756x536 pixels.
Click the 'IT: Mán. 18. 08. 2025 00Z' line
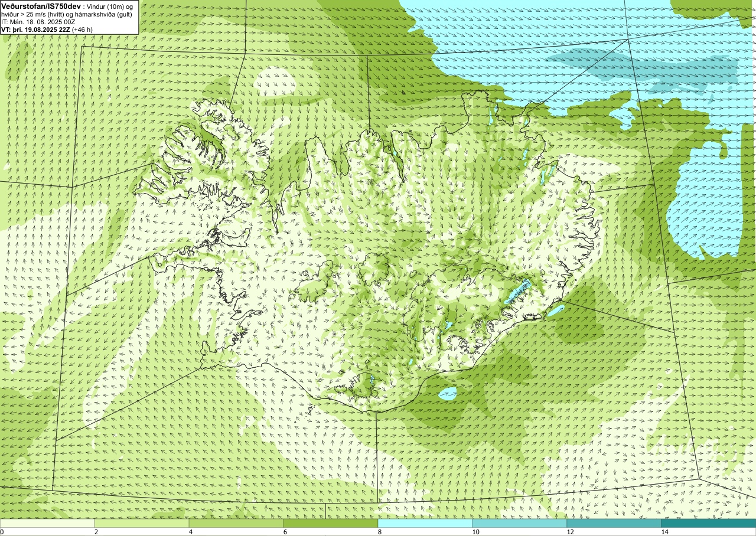click(x=38, y=21)
